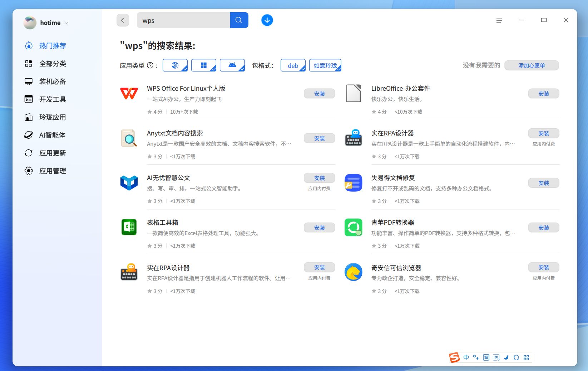Open the 失易得文档修复 title

pyautogui.click(x=393, y=178)
